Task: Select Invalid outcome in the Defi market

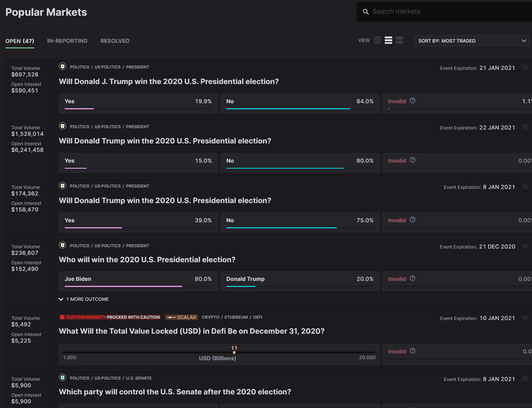Action: tap(457, 354)
